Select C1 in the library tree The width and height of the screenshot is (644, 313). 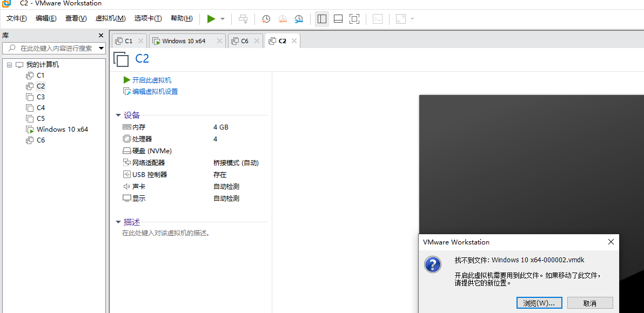(x=40, y=76)
